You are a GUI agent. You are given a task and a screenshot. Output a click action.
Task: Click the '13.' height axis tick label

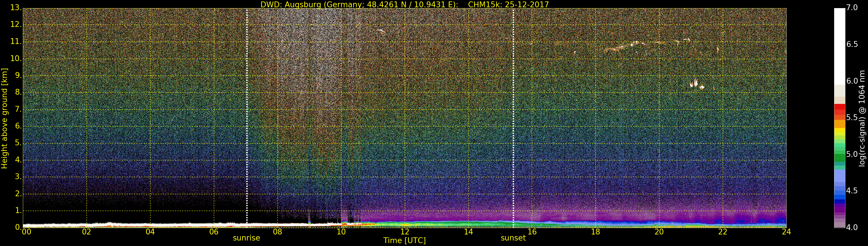16,8
